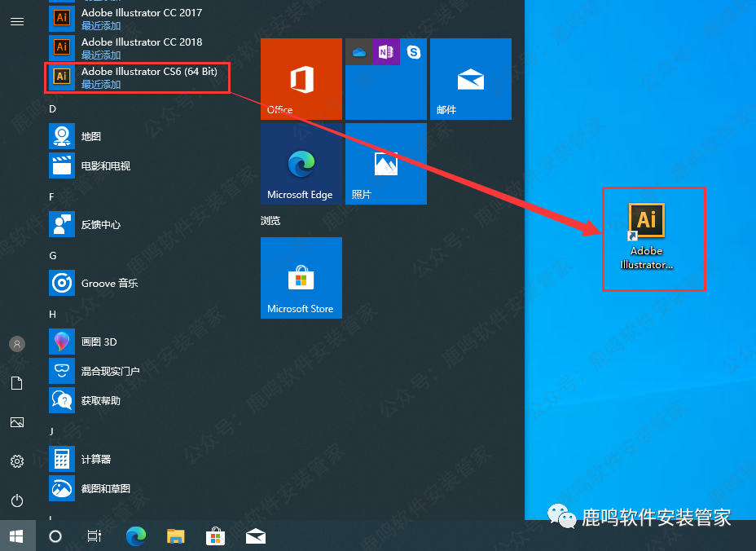Open Adobe Illustrator CC 2017 entry
This screenshot has height=551, width=756.
137,19
